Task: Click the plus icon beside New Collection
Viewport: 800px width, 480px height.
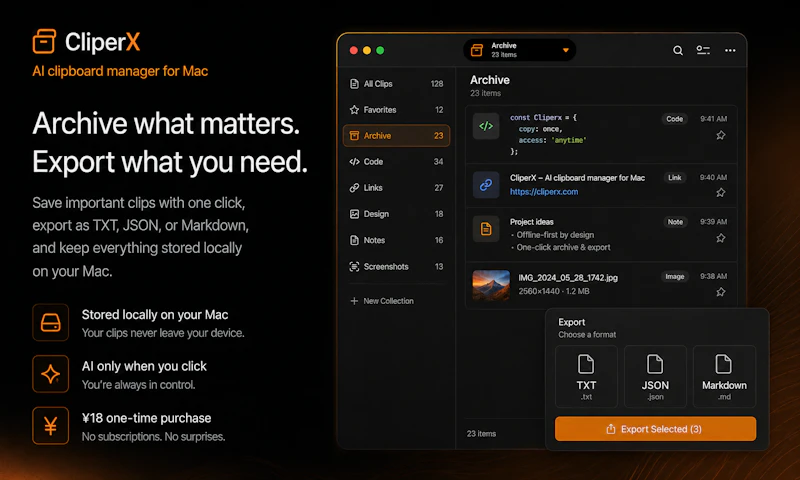Action: tap(354, 301)
